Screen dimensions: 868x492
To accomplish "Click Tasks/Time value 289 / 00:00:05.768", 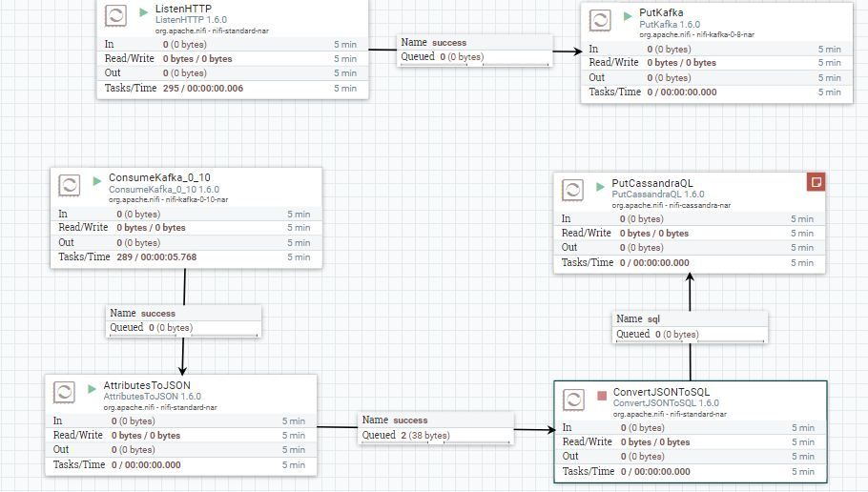I will pyautogui.click(x=156, y=256).
